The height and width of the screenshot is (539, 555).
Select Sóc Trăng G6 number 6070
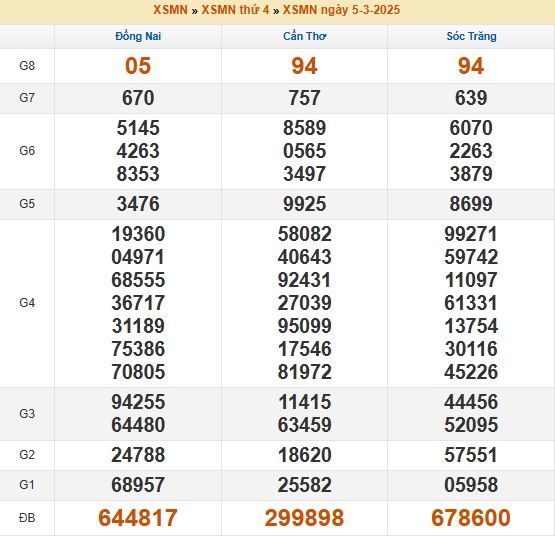coord(471,128)
